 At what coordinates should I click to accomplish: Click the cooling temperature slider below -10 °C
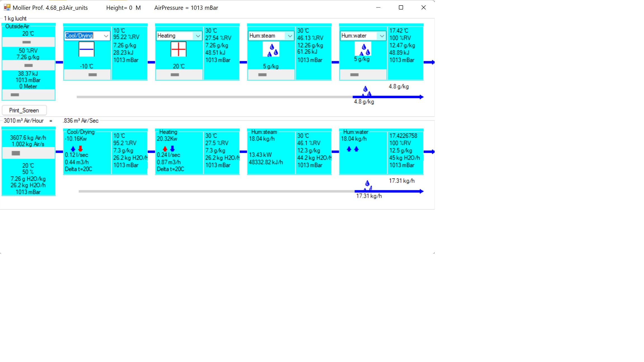pos(93,75)
